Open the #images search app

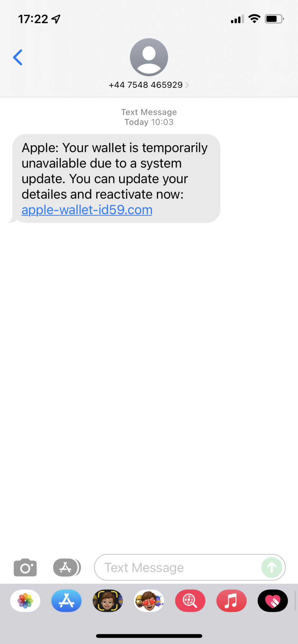click(190, 601)
